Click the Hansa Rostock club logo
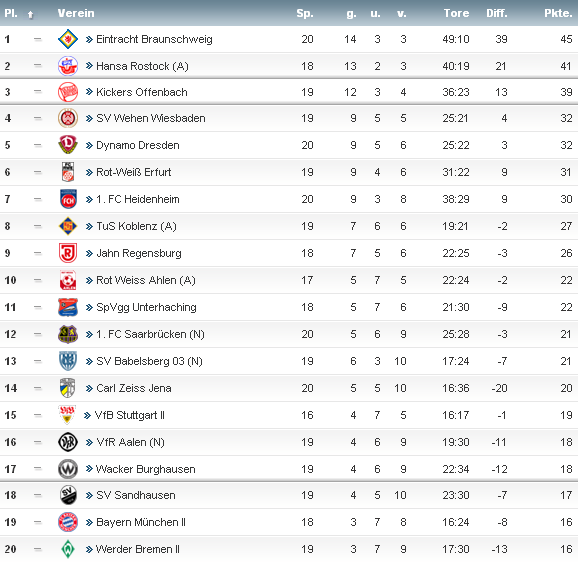578x562 pixels. coord(68,66)
